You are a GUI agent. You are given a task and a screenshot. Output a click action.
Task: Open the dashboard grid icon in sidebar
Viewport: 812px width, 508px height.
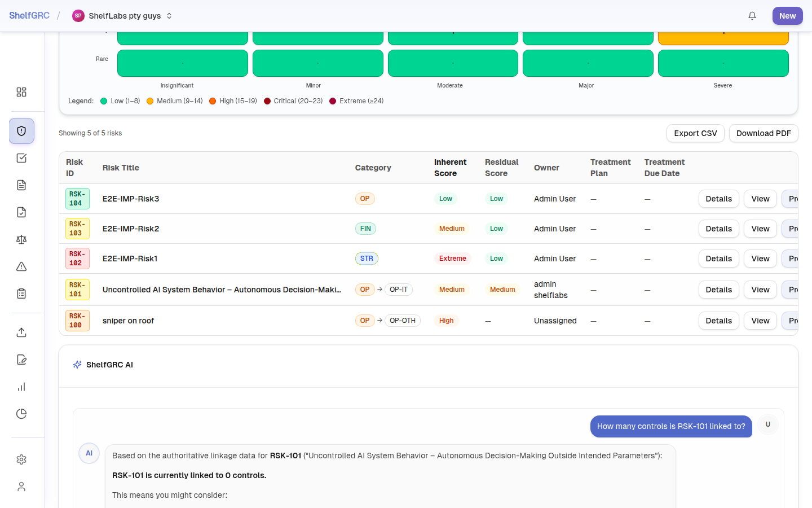pos(21,92)
